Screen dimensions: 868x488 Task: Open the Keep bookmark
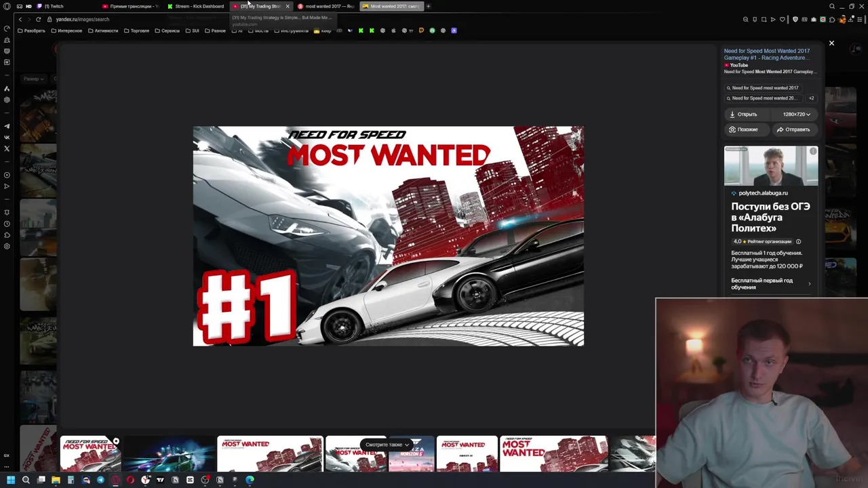[x=322, y=30]
